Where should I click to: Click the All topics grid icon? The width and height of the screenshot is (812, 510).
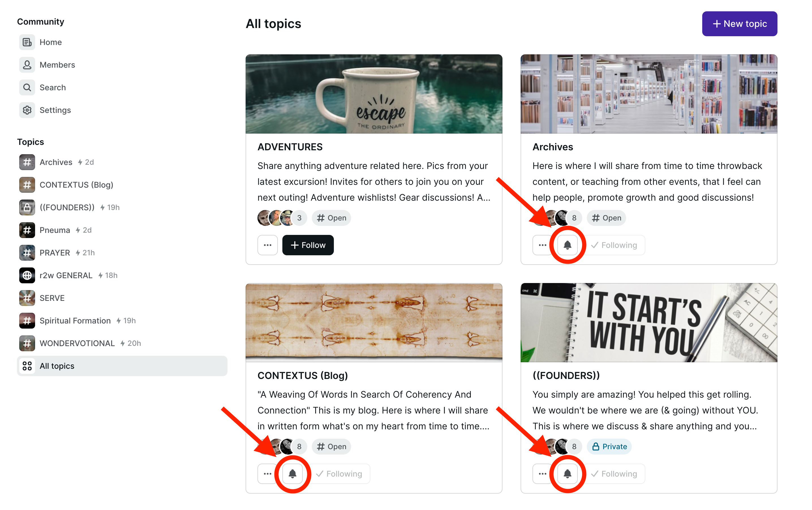[27, 366]
